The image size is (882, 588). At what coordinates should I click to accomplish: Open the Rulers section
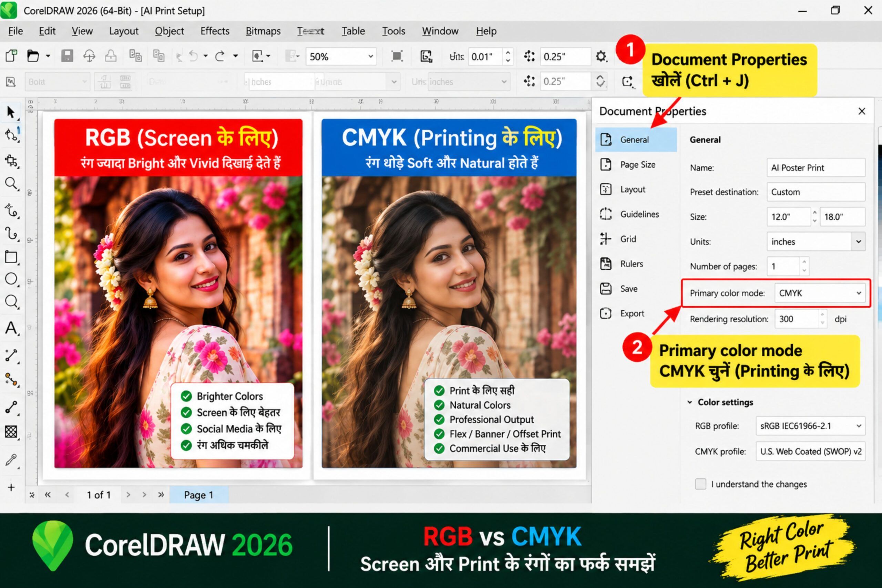(636, 264)
